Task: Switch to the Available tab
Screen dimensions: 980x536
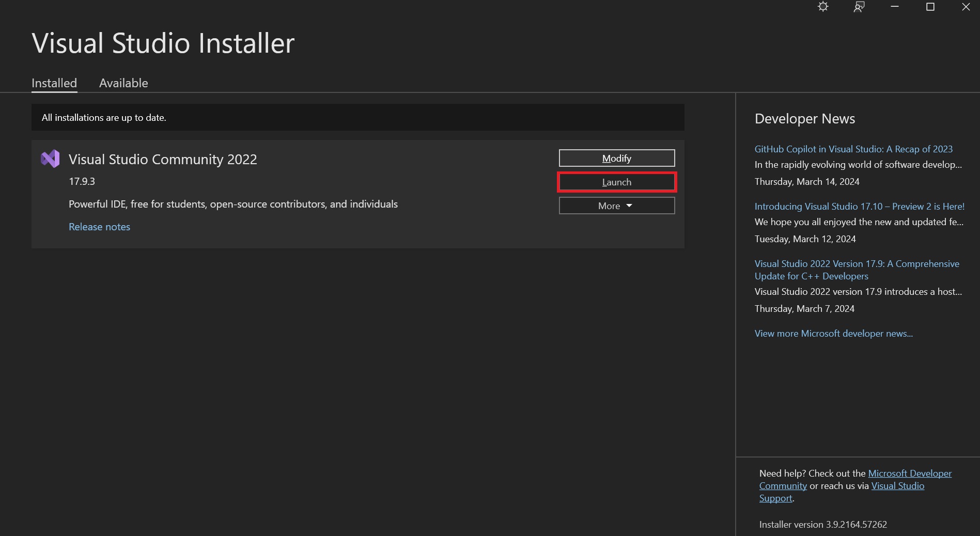Action: click(x=123, y=83)
